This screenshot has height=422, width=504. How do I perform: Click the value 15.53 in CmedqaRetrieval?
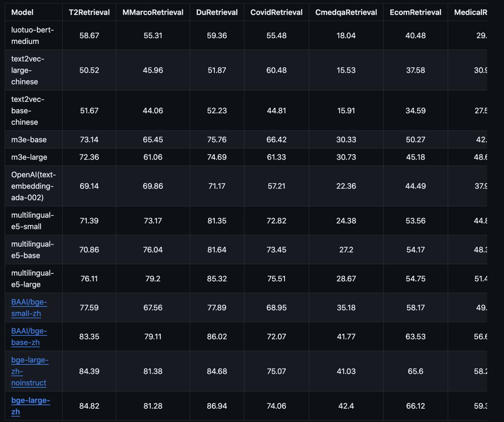[346, 70]
